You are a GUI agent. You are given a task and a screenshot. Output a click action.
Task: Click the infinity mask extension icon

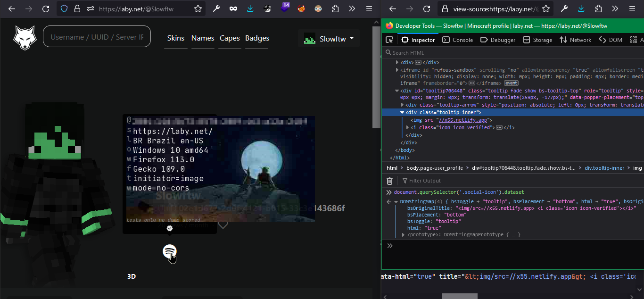tap(233, 8)
